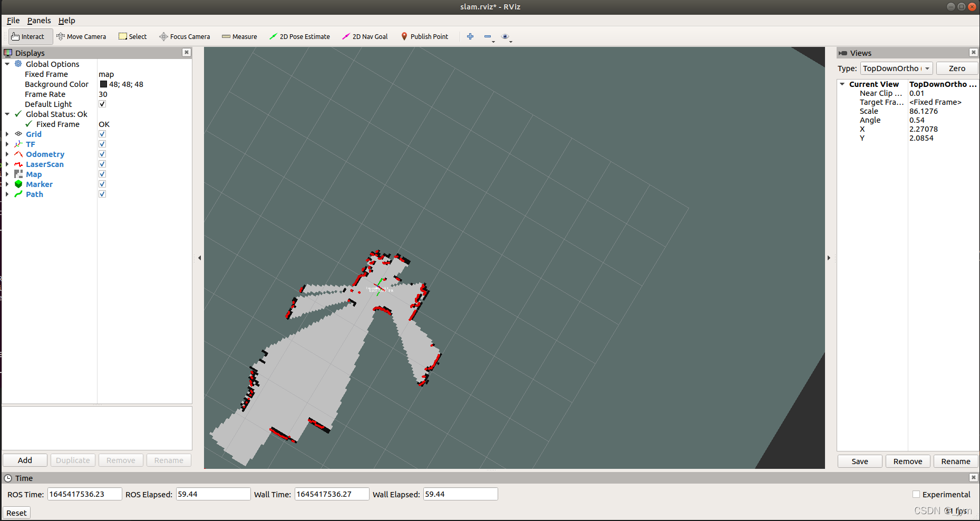Screen dimensions: 980x521
Task: Collapse left panel with arrow handle
Action: pyautogui.click(x=199, y=258)
